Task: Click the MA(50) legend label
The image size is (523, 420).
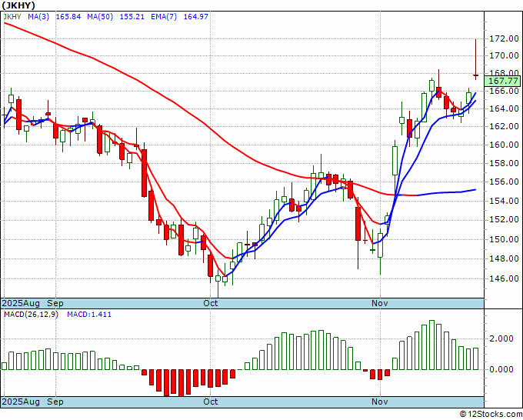Action: 100,16
